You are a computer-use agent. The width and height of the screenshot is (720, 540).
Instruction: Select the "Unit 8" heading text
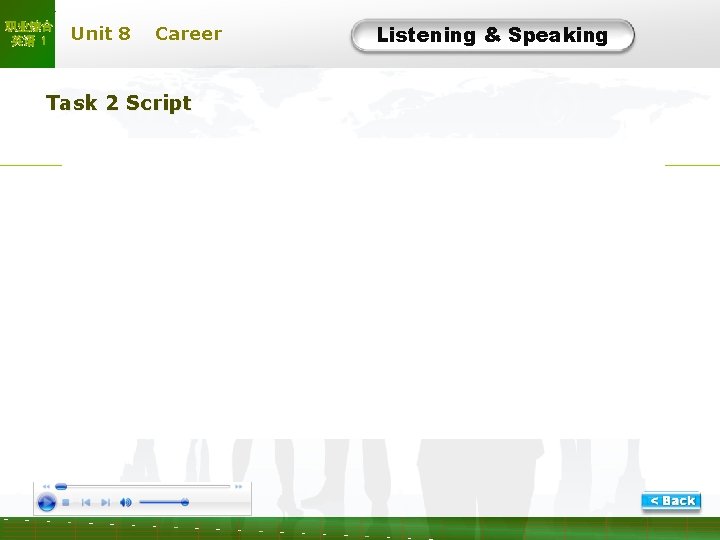pyautogui.click(x=101, y=34)
